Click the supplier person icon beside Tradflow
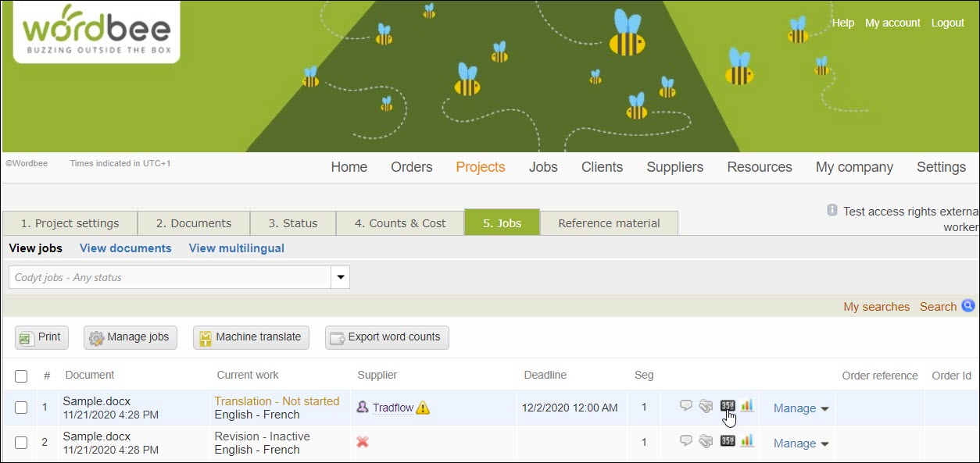The width and height of the screenshot is (980, 463). [362, 407]
